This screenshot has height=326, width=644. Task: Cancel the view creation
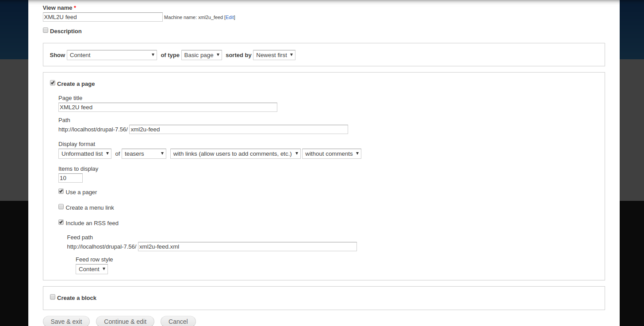tap(178, 322)
